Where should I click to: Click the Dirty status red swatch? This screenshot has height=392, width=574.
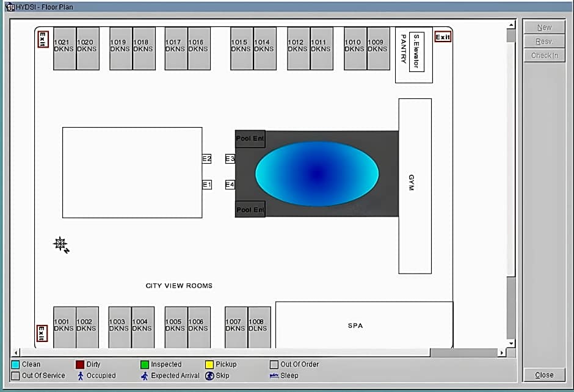tap(79, 365)
